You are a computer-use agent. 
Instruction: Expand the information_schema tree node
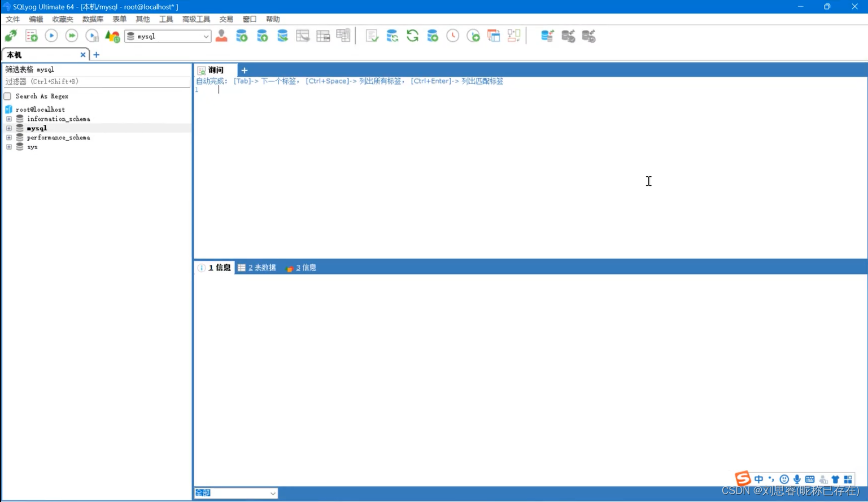pos(9,119)
